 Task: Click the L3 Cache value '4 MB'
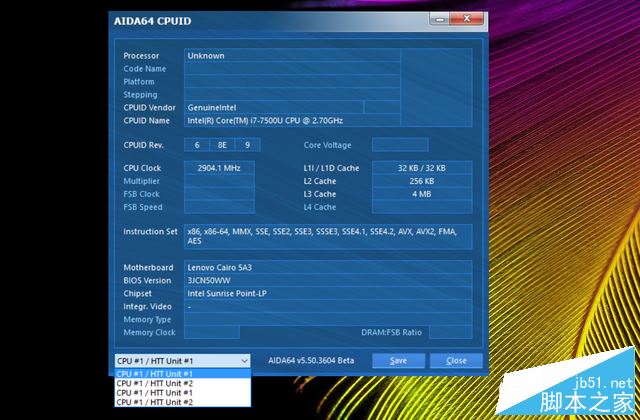tap(422, 194)
